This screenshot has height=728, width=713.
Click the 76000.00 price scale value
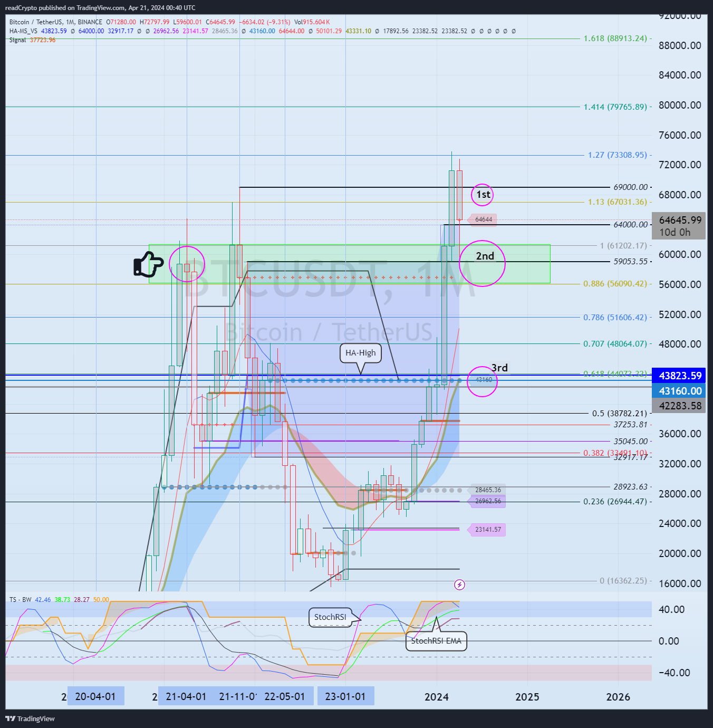[x=680, y=135]
